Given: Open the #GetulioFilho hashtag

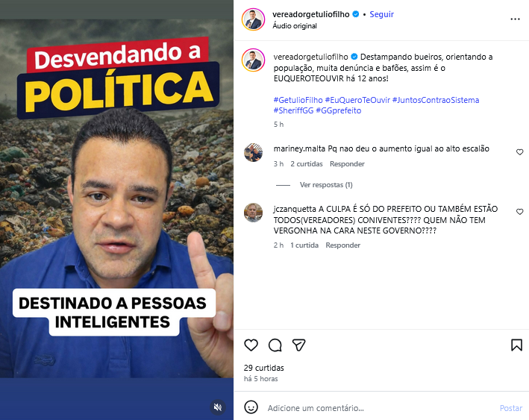Looking at the screenshot, I should click(x=298, y=100).
